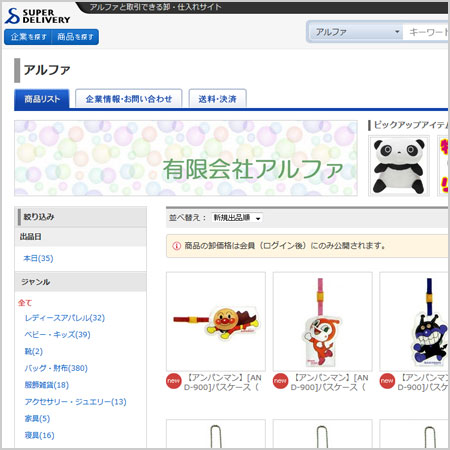This screenshot has width=450, height=450.
Task: Select the 商品リスト tab
Action: pos(42,99)
